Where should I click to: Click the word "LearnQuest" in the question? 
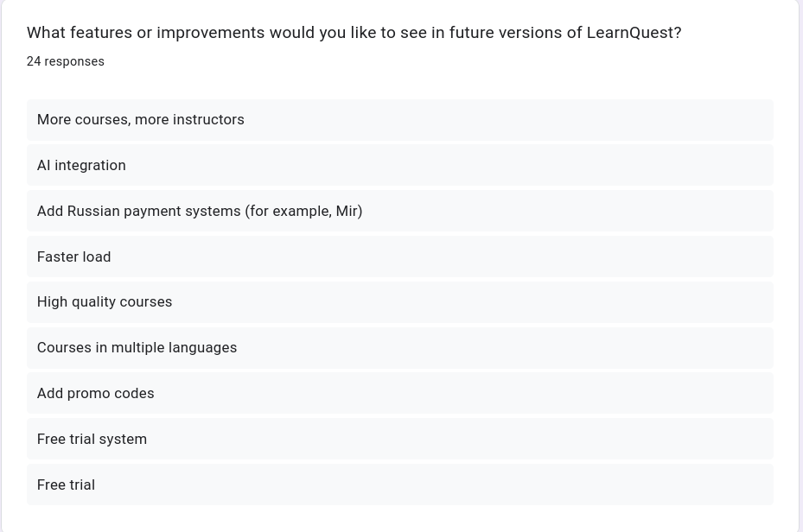click(x=629, y=33)
